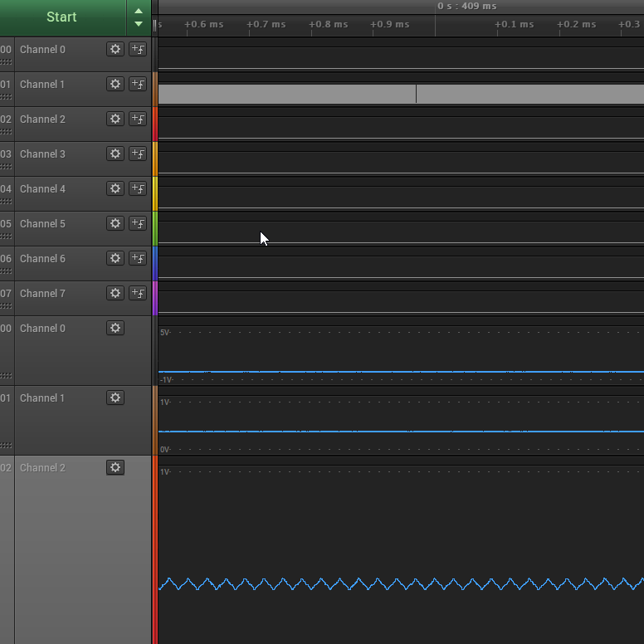Toggle trigger setting on digital Channel 0

click(138, 49)
